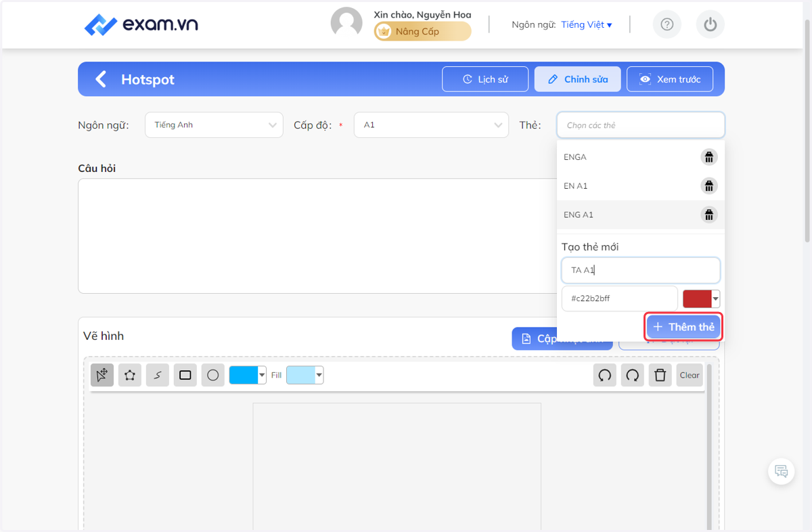Click the Xin chào, Nguyễn Hoa greeting

pos(422,14)
